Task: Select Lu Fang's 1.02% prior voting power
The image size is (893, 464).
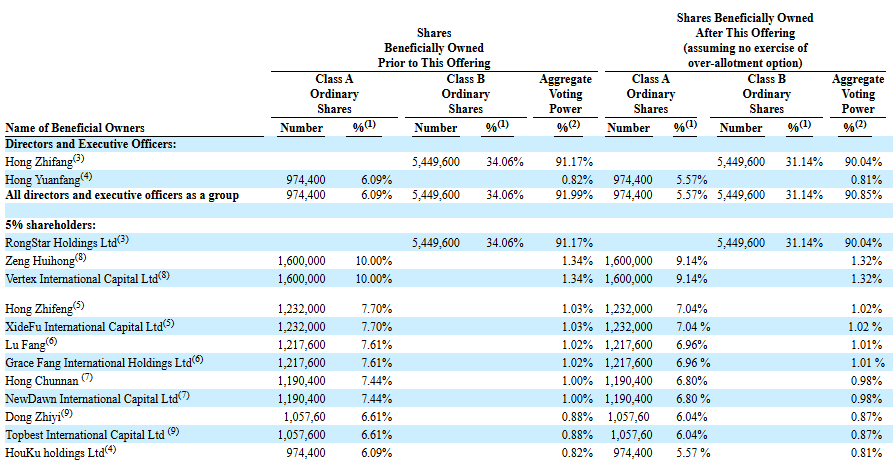Action: tap(577, 345)
